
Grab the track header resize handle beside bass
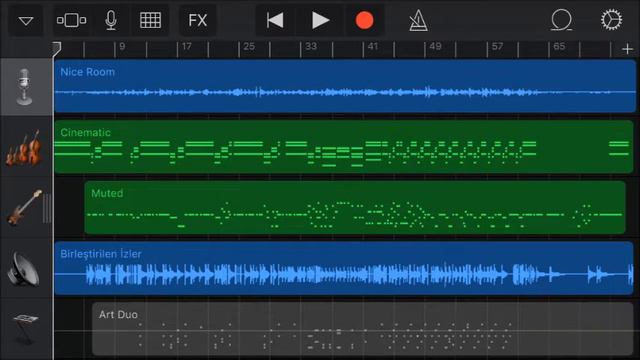(x=47, y=208)
